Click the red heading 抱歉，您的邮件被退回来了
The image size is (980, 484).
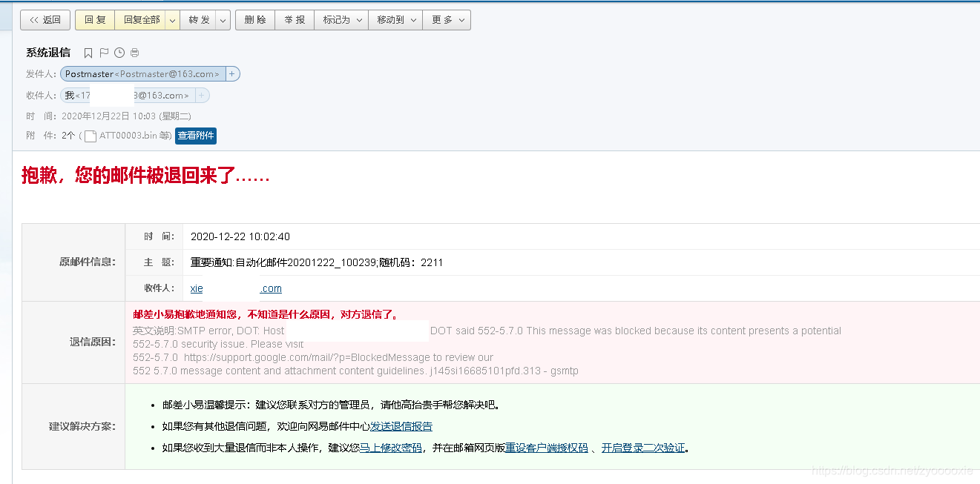click(145, 176)
